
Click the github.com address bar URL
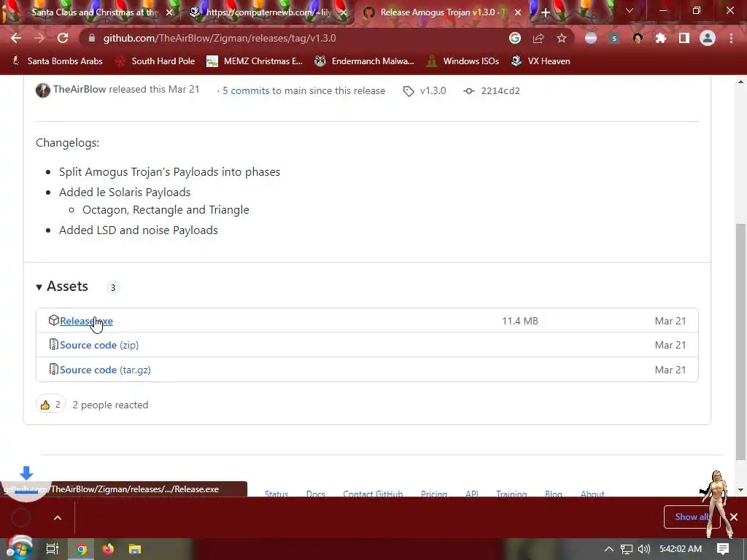click(x=220, y=38)
